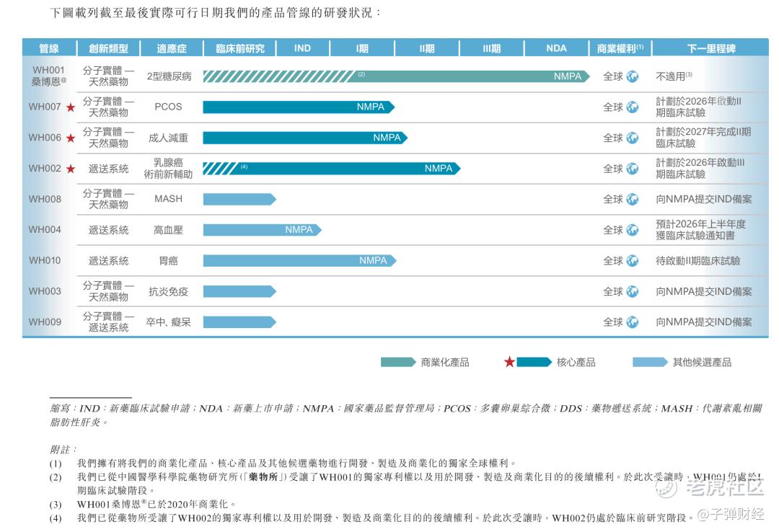The width and height of the screenshot is (779, 532).
Task: Click the MASH indication cell
Action: pos(168,199)
